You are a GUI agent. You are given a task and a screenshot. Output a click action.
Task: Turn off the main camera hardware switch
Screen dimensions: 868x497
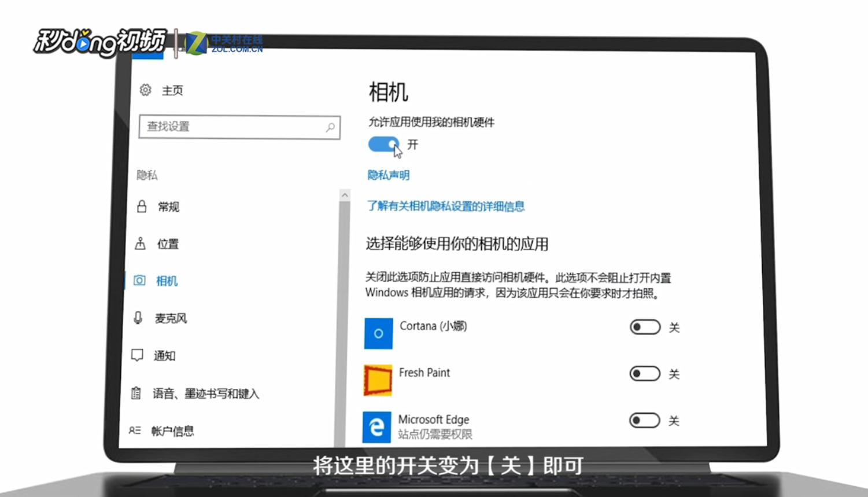pos(383,144)
